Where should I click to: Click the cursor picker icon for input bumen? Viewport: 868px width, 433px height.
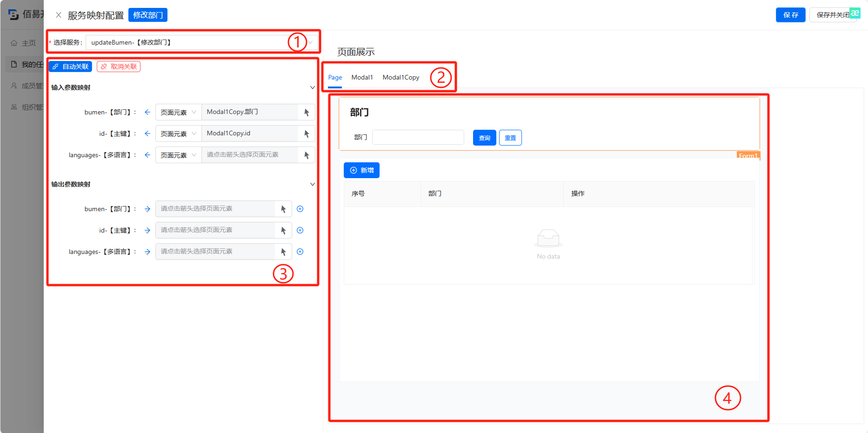(307, 112)
